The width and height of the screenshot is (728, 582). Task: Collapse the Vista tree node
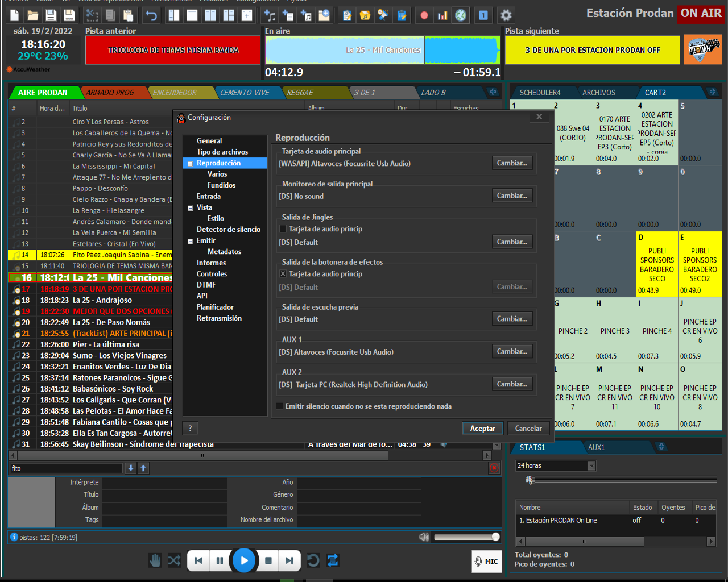point(190,208)
